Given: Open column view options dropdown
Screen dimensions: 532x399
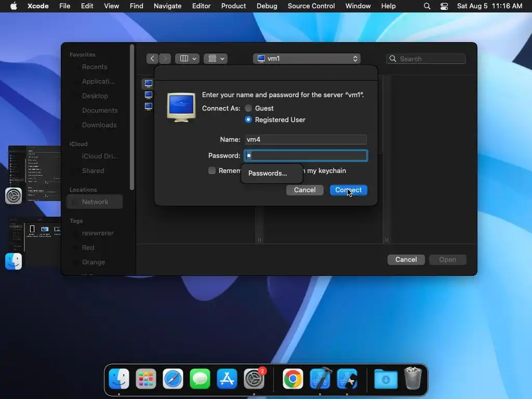Looking at the screenshot, I should (x=187, y=59).
